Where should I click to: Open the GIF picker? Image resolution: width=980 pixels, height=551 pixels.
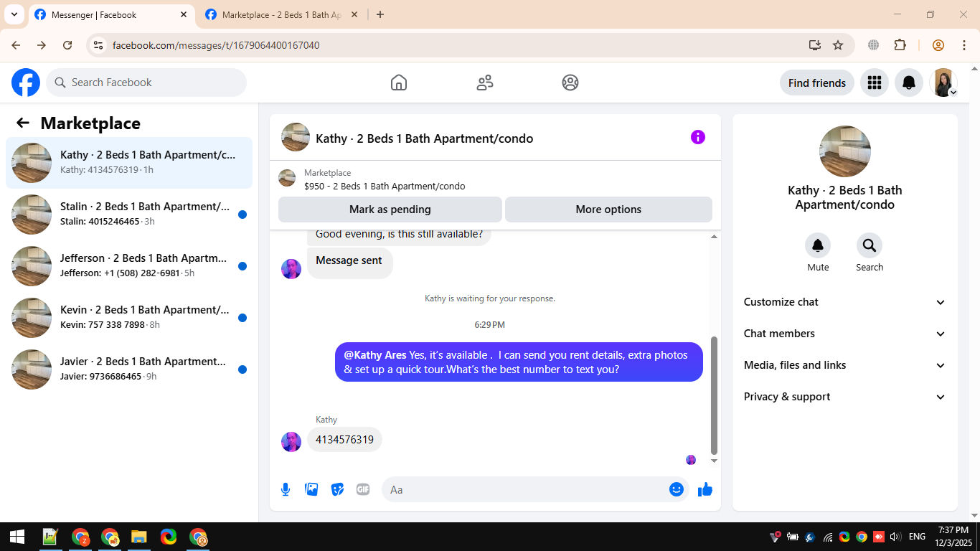[363, 489]
